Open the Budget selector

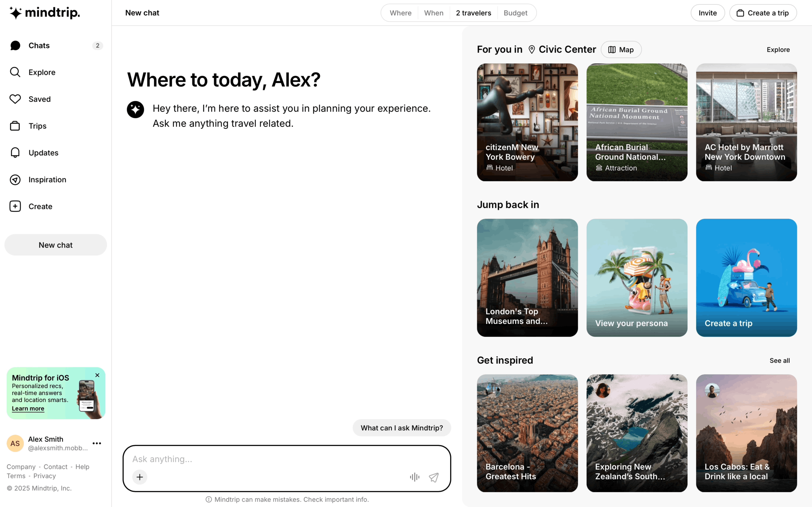click(515, 13)
